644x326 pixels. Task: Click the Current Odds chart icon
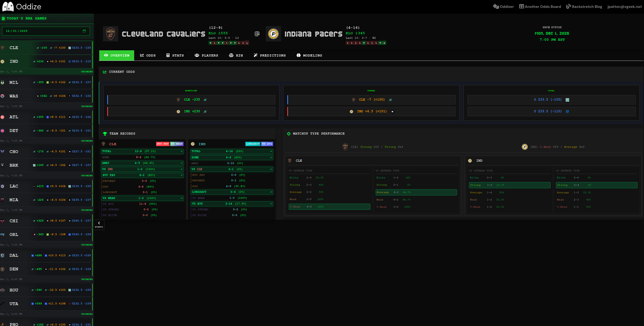105,72
